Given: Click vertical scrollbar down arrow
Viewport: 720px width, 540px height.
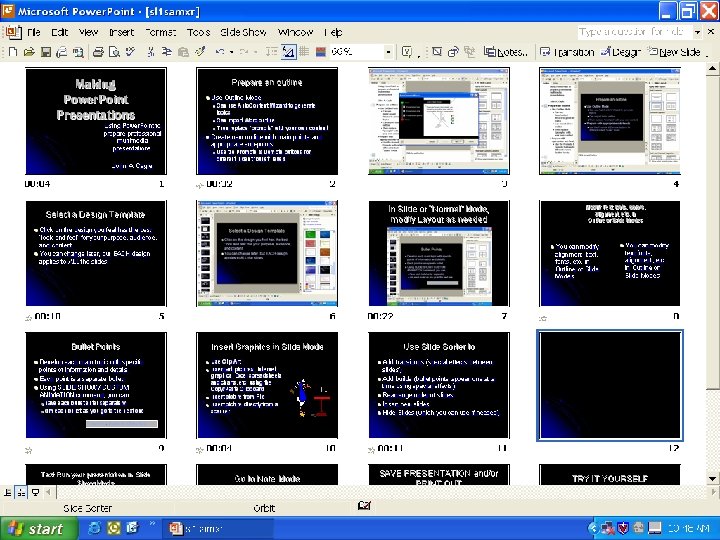Looking at the screenshot, I should coord(712,478).
